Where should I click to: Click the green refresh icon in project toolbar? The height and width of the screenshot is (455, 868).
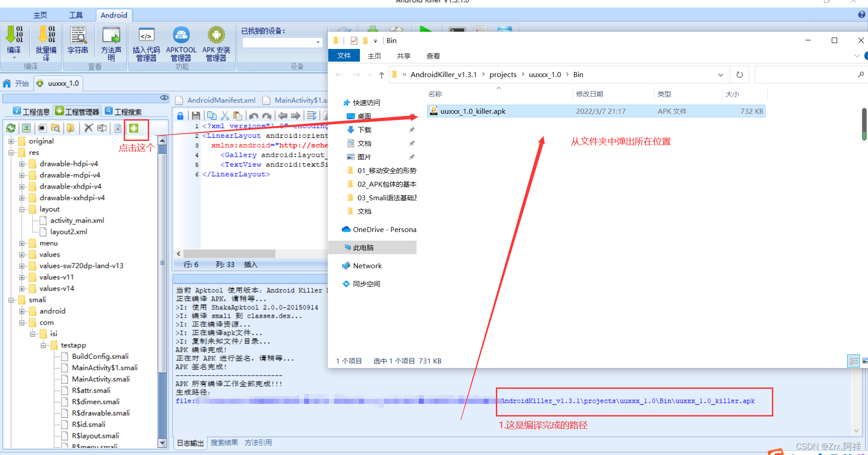click(x=11, y=128)
